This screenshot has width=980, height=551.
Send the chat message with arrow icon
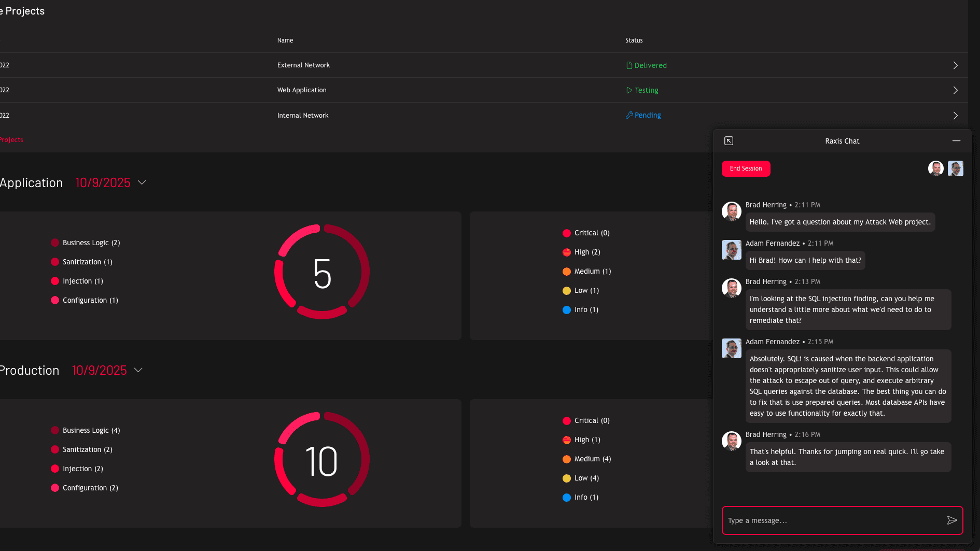click(x=951, y=520)
